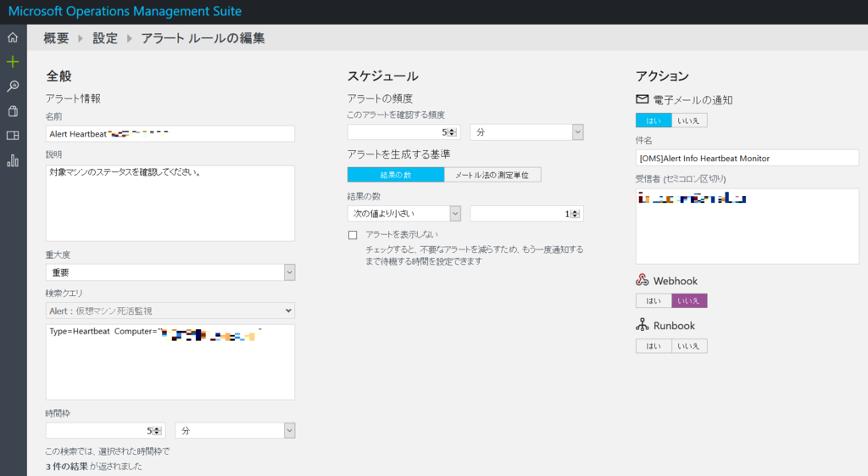
Task: Click the Webhook label
Action: [676, 281]
